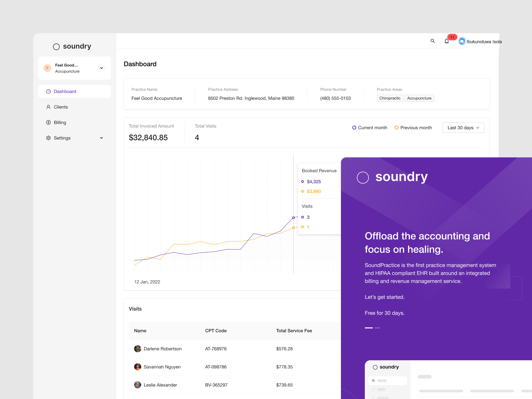
Task: Click the Visits table heading
Action: click(x=135, y=309)
